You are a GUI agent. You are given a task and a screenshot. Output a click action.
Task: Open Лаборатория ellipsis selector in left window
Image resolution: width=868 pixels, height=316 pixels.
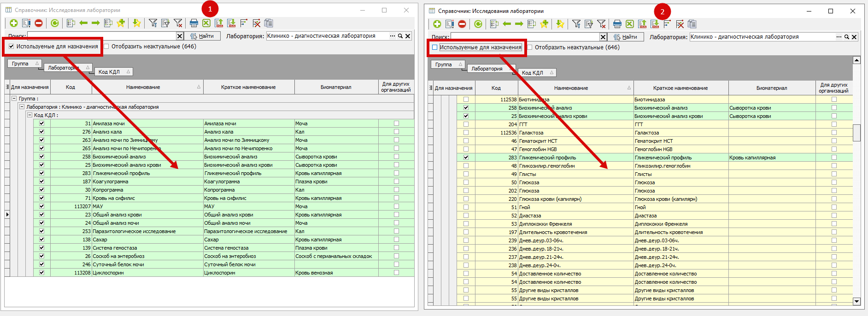[x=393, y=36]
